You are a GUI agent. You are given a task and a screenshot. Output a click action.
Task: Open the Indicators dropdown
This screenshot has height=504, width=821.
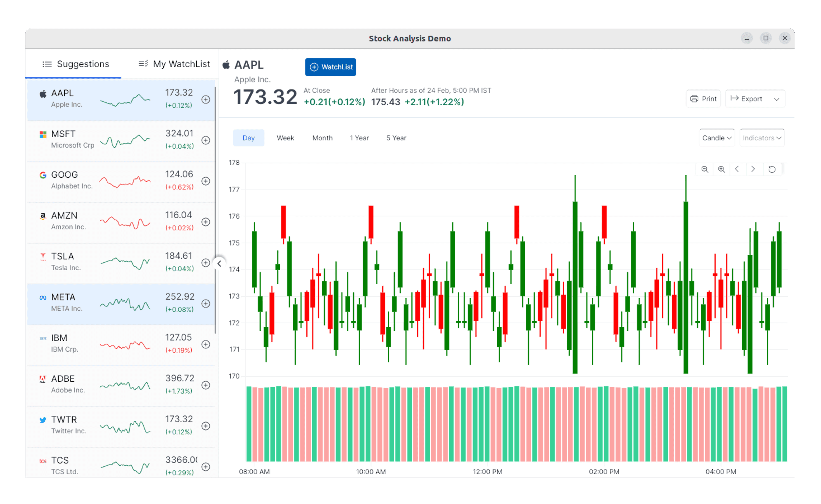762,138
